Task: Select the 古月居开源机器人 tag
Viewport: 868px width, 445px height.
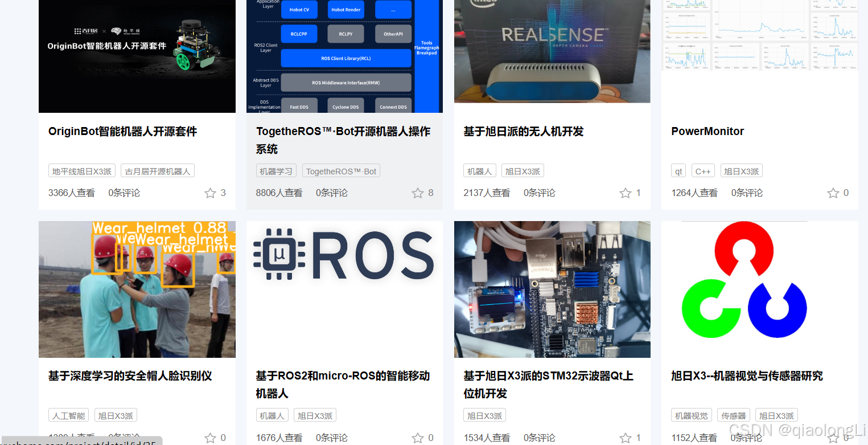Action: (x=158, y=171)
